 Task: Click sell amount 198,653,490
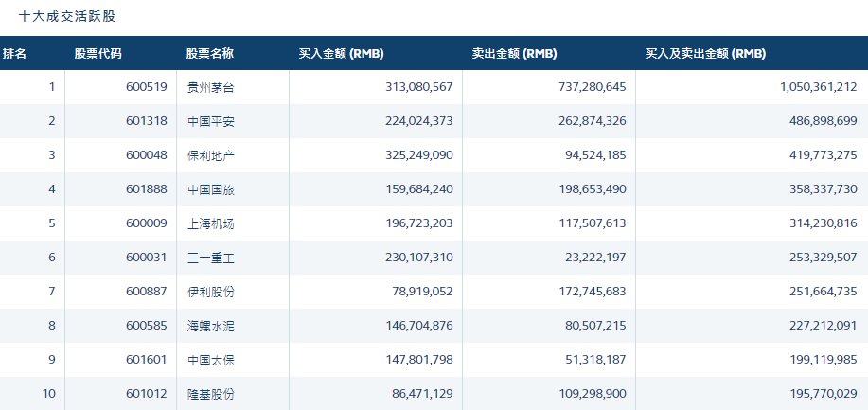coord(593,189)
